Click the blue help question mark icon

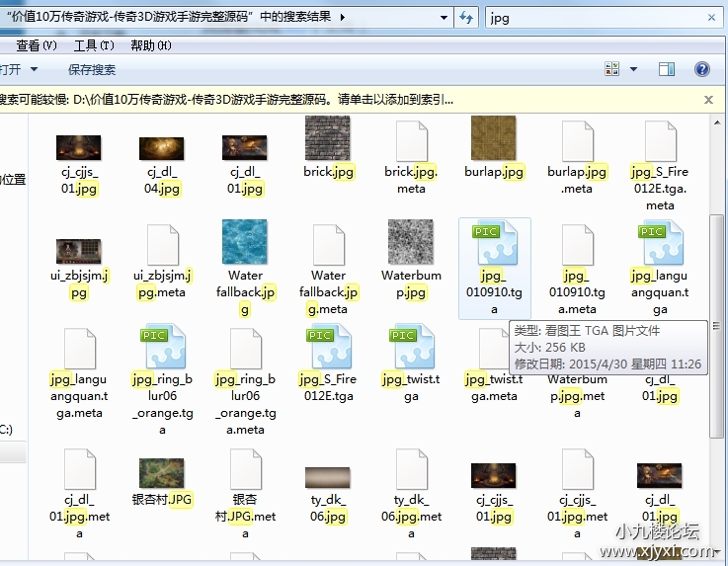(x=702, y=70)
